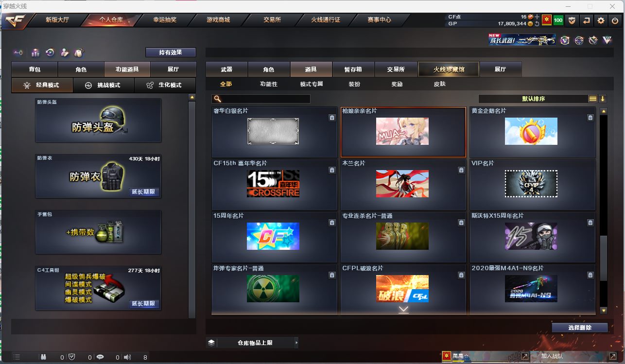Filter items by 功能性
Image resolution: width=625 pixels, height=364 pixels.
(x=268, y=84)
